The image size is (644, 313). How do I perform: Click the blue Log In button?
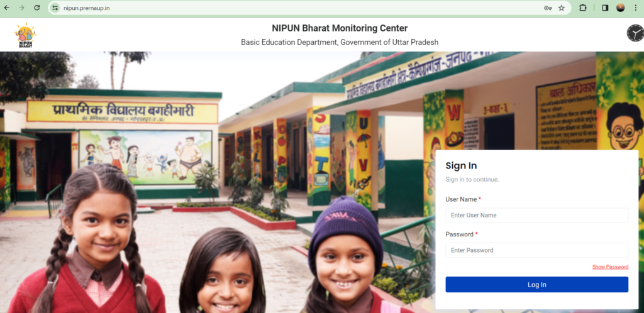tap(537, 285)
